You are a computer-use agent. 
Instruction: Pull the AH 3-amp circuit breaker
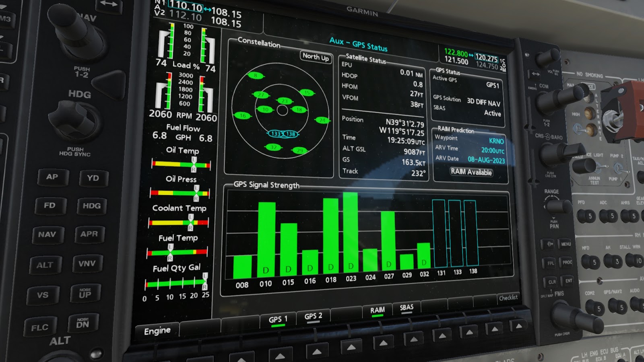pyautogui.click(x=613, y=261)
